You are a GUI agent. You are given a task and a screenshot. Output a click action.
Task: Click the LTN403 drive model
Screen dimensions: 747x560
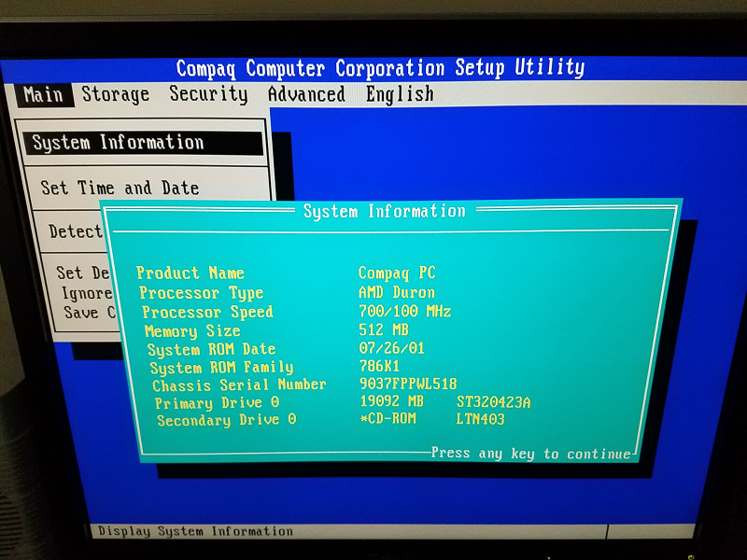click(480, 419)
